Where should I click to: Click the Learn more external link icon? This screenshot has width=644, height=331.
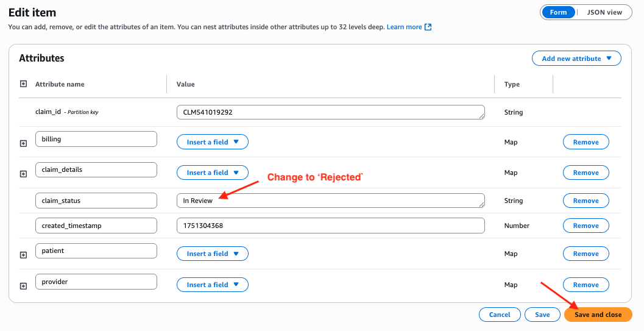coord(428,27)
